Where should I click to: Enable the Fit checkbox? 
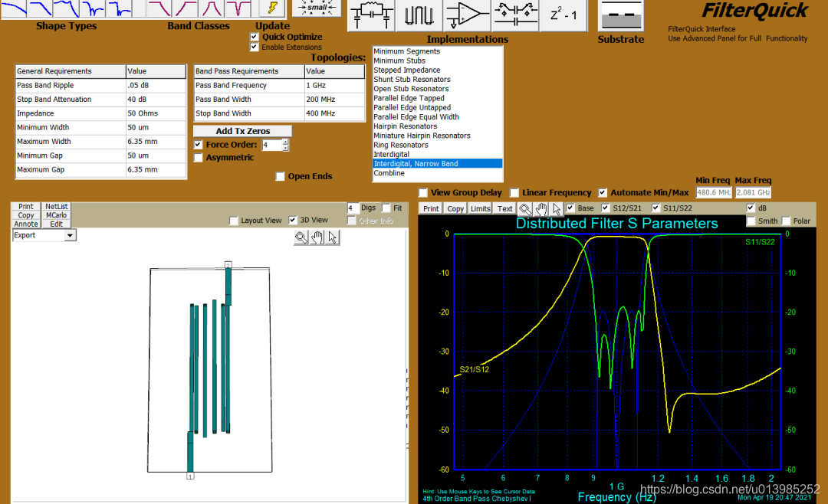[x=386, y=208]
